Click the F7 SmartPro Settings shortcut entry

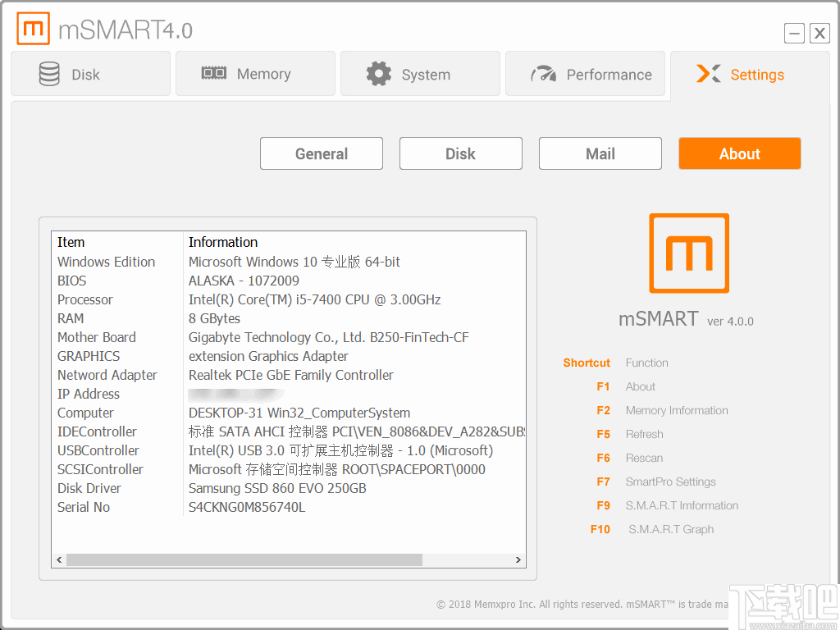click(670, 482)
